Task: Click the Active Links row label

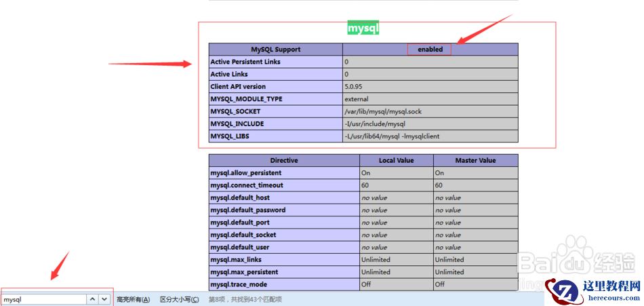Action: [x=229, y=74]
